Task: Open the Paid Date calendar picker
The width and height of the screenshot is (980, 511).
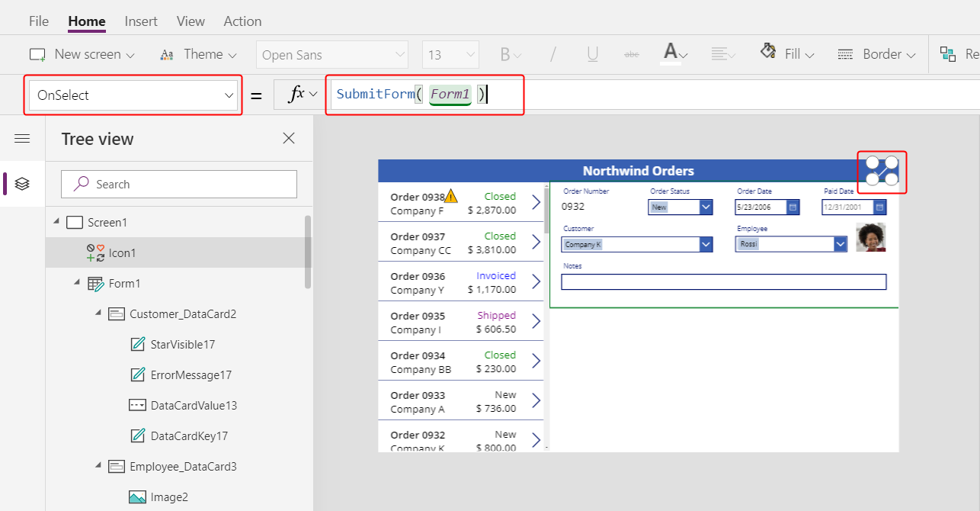Action: pyautogui.click(x=879, y=207)
